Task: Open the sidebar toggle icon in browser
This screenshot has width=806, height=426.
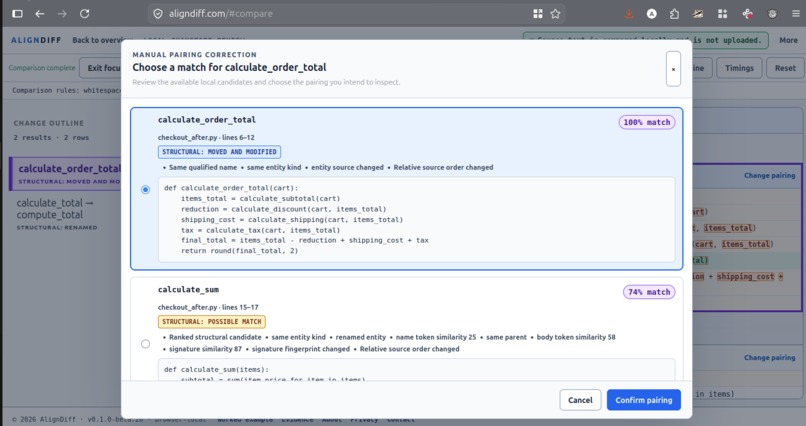Action: click(x=17, y=14)
